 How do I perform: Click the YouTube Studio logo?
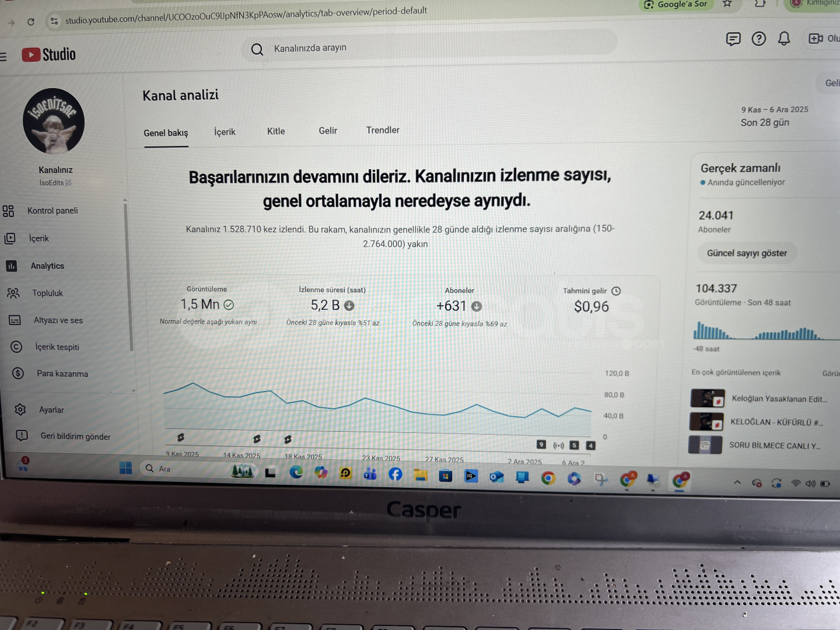[x=49, y=55]
